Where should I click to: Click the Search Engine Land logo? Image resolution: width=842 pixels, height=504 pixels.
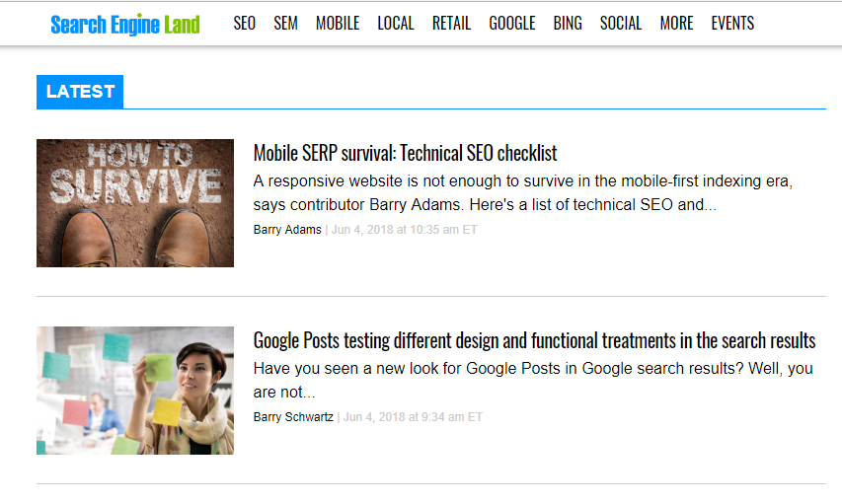(125, 24)
